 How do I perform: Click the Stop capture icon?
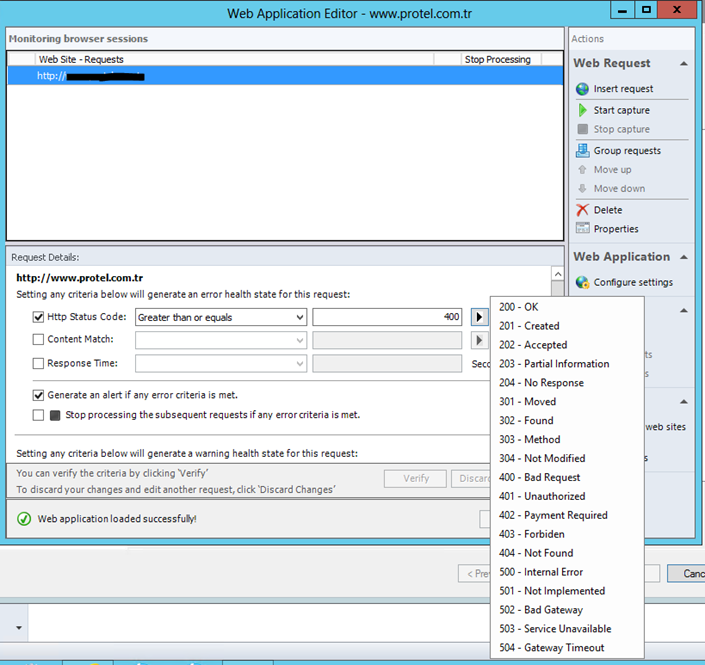[583, 129]
